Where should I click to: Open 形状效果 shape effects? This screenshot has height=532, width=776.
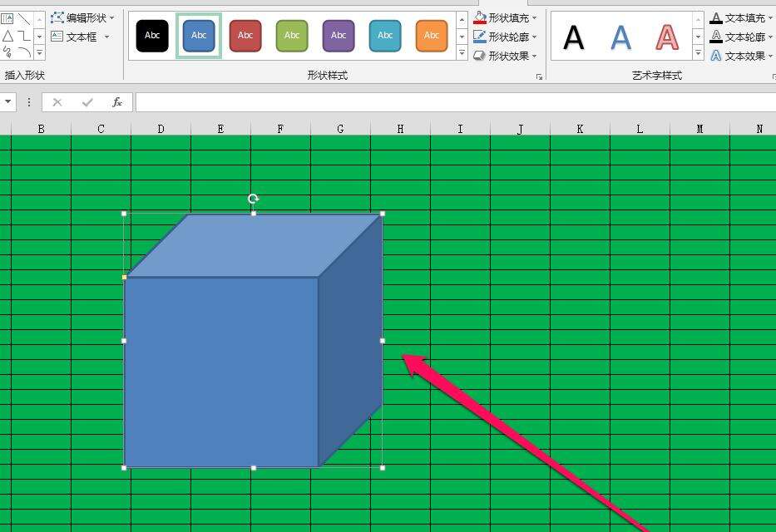pos(504,56)
